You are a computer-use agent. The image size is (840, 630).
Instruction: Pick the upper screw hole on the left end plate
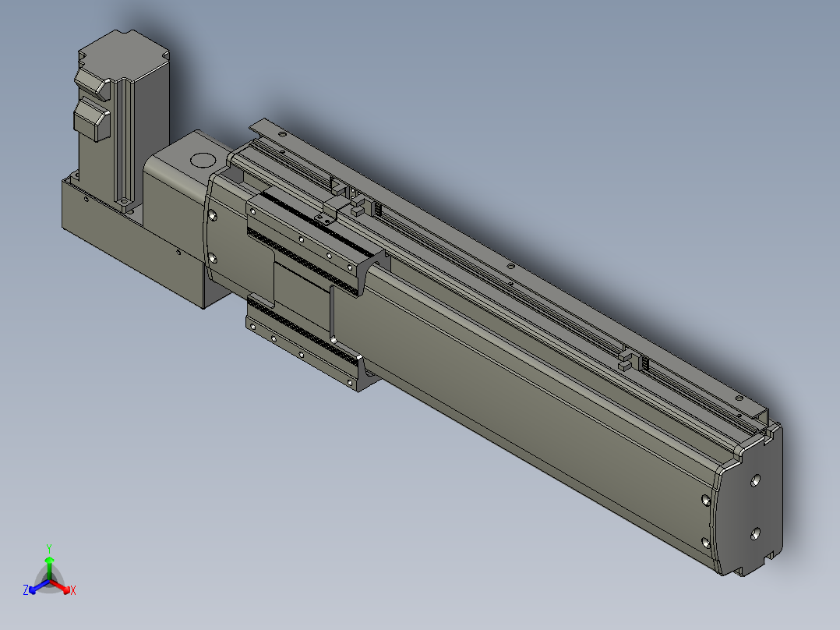click(x=213, y=215)
